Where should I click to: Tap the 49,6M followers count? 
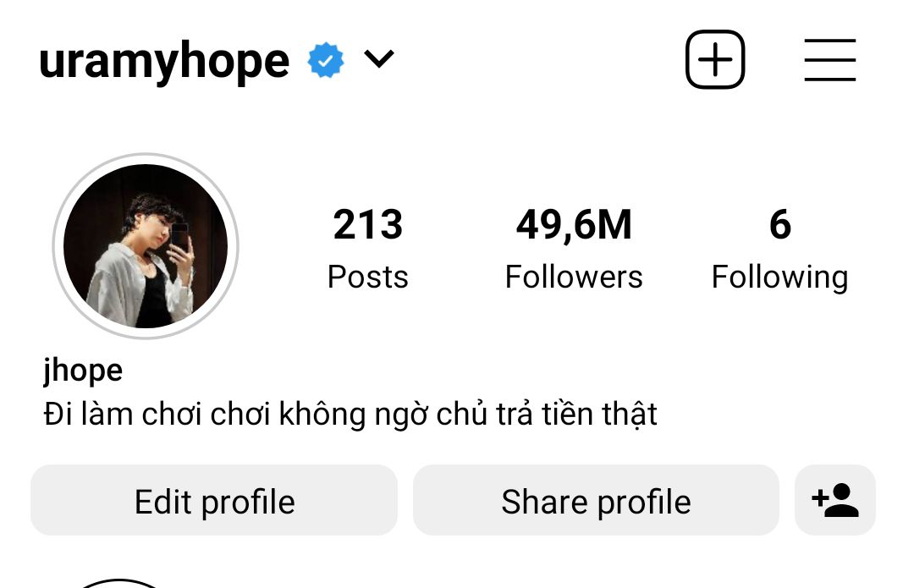pos(574,225)
